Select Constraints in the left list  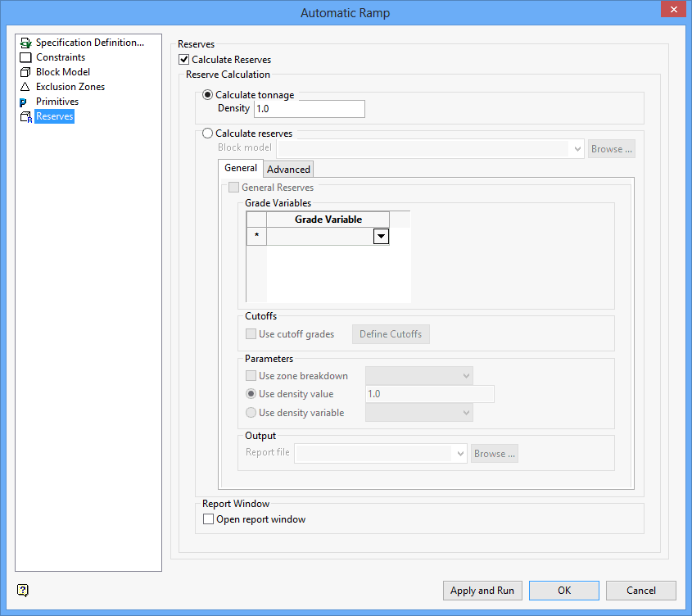[x=61, y=57]
